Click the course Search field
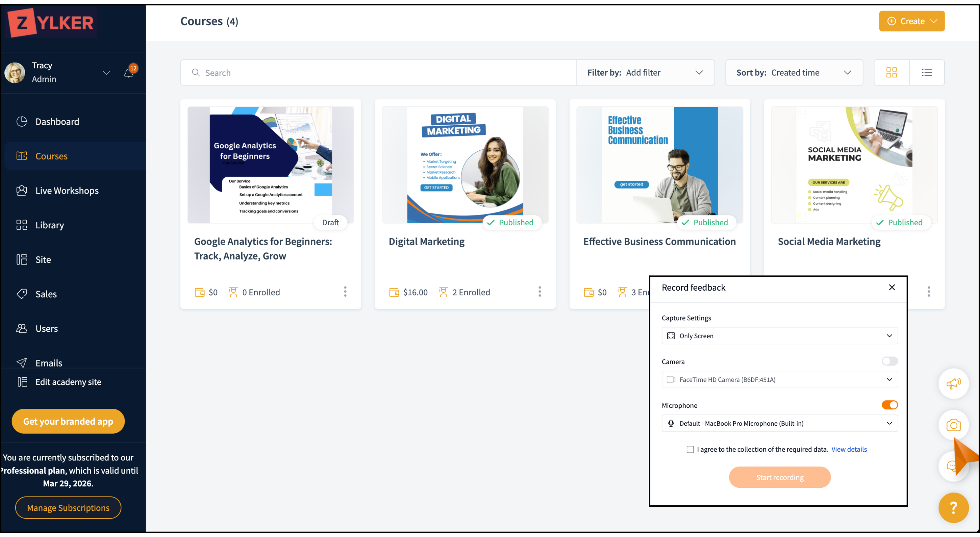This screenshot has height=537, width=980. [x=380, y=72]
